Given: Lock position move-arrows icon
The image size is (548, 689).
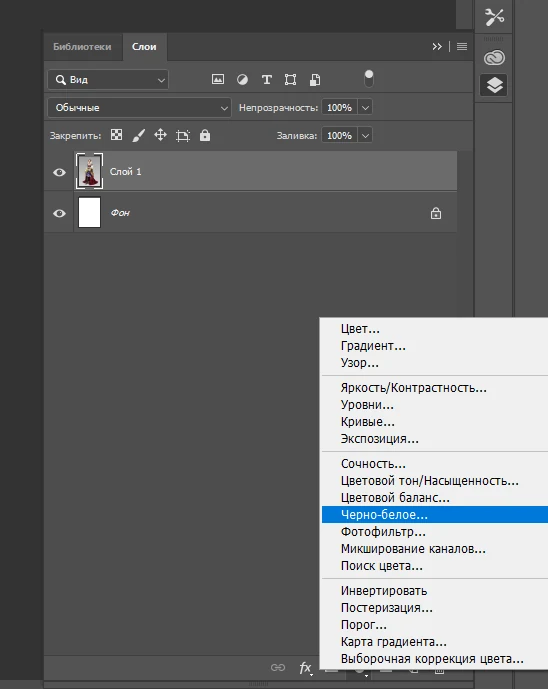Looking at the screenshot, I should coord(160,135).
